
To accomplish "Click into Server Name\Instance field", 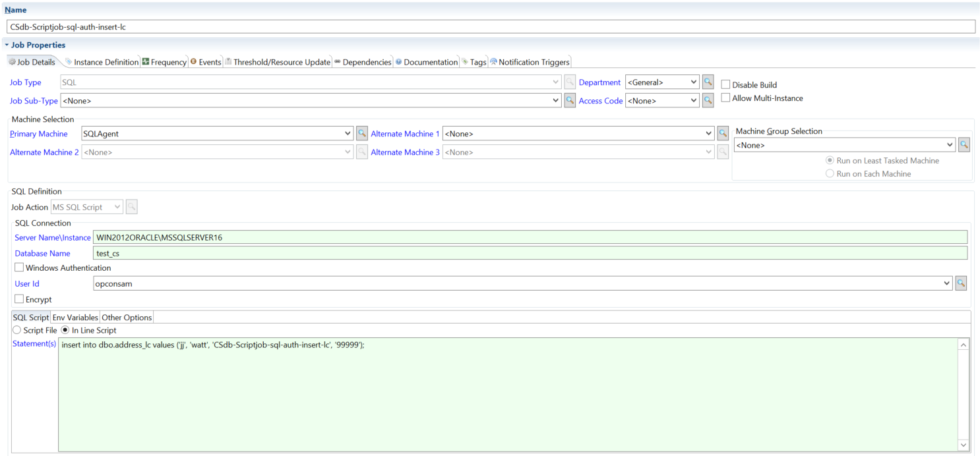I will point(530,237).
